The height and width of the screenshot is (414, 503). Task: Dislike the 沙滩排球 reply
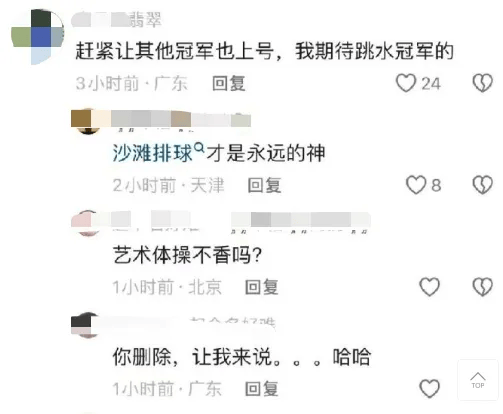point(482,185)
